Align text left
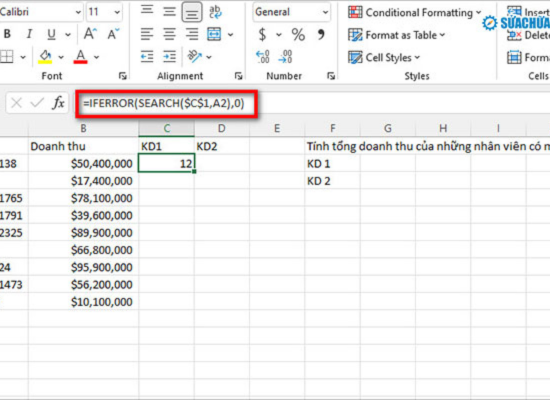Viewport: 550px width, 400px height. tap(147, 34)
